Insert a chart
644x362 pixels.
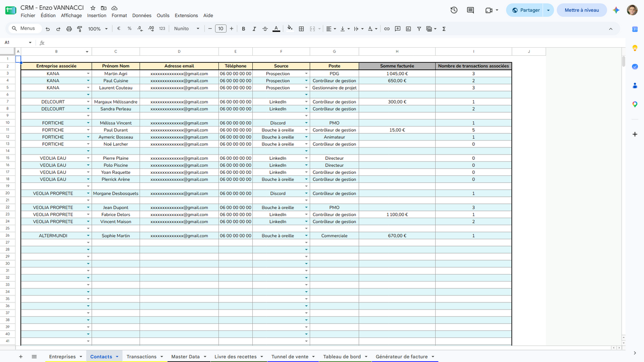(408, 29)
